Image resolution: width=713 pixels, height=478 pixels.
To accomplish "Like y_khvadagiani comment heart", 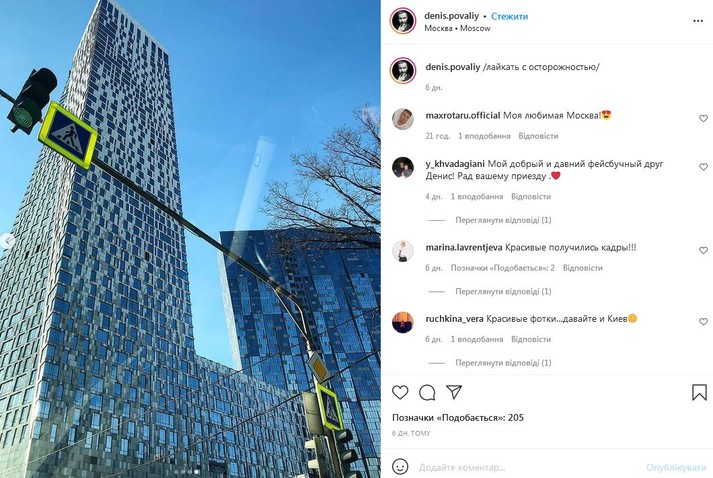I will [x=703, y=167].
